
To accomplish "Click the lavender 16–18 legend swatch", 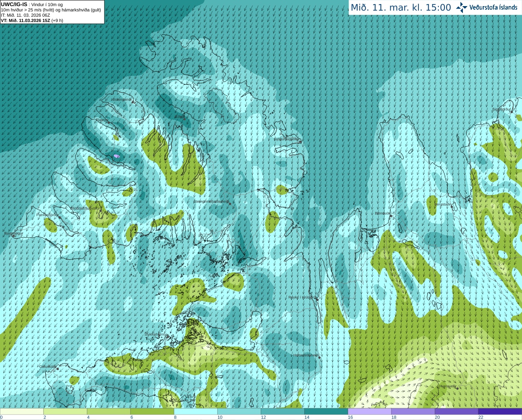I will [x=369, y=411].
